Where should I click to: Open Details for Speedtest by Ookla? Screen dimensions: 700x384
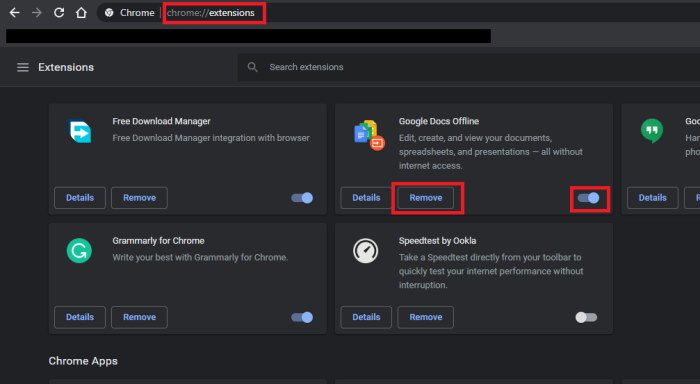point(366,317)
